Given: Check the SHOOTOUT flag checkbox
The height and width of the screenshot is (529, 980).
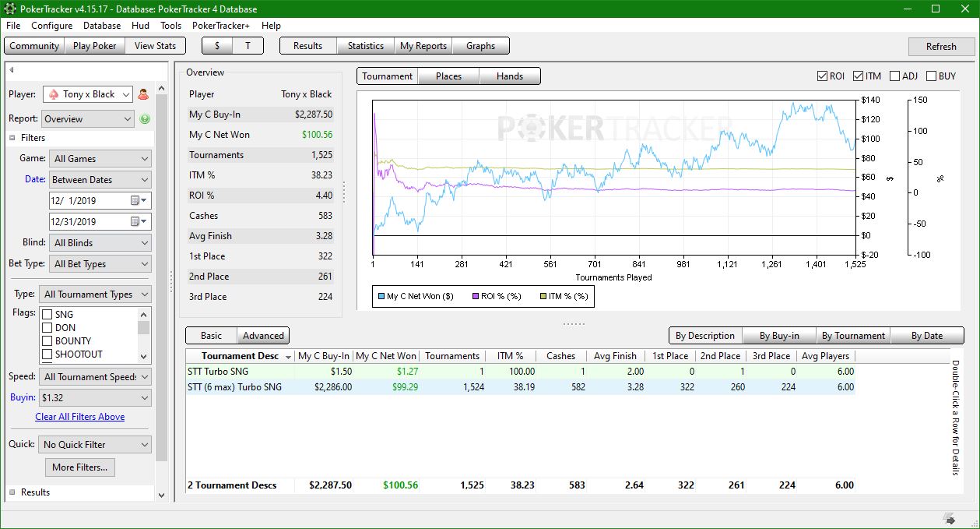Looking at the screenshot, I should (x=47, y=354).
